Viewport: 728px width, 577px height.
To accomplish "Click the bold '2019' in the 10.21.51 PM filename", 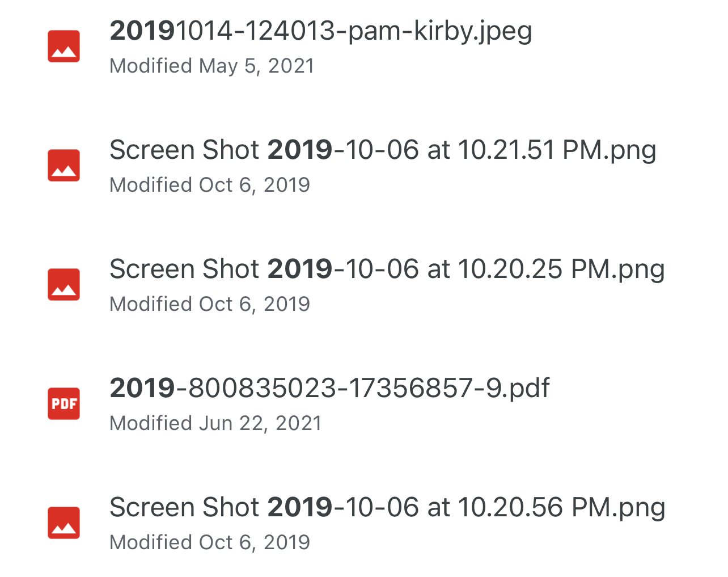I will click(299, 150).
